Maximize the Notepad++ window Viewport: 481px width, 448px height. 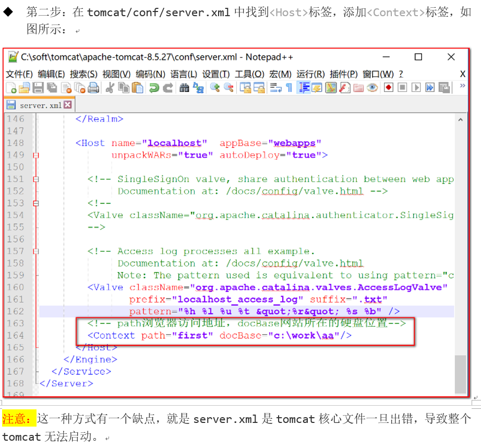(x=418, y=57)
